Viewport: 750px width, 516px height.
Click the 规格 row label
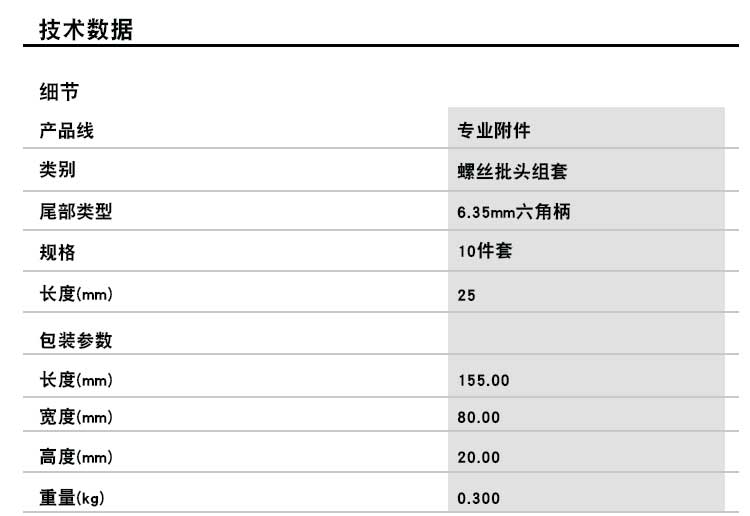pyautogui.click(x=58, y=252)
